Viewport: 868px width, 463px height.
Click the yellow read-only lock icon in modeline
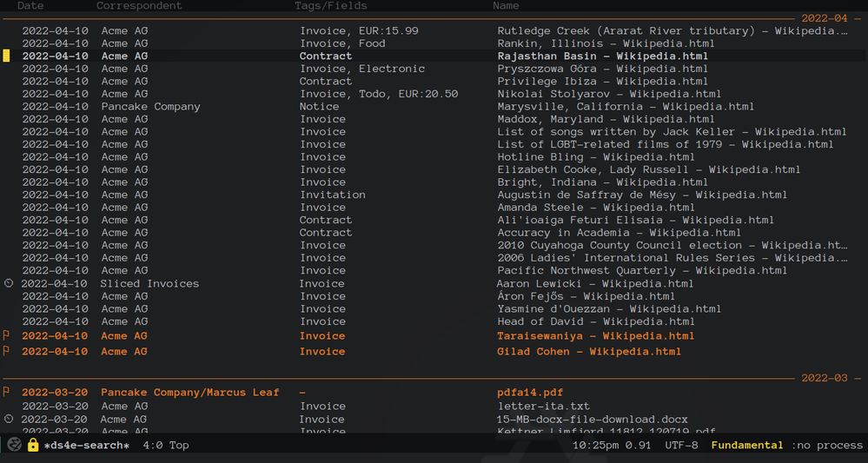click(33, 446)
